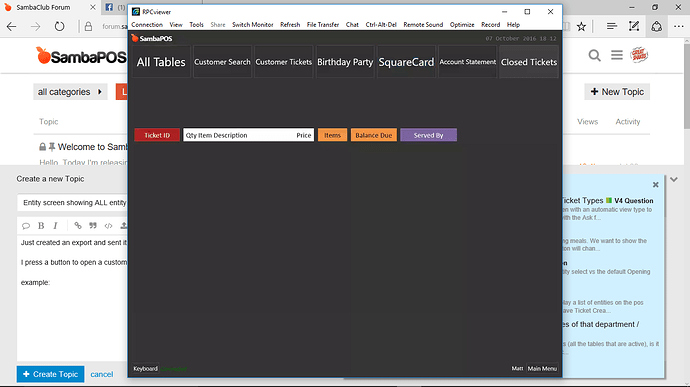Open the browser Hub lines icon
Image resolution: width=690 pixels, height=387 pixels.
coord(611,26)
